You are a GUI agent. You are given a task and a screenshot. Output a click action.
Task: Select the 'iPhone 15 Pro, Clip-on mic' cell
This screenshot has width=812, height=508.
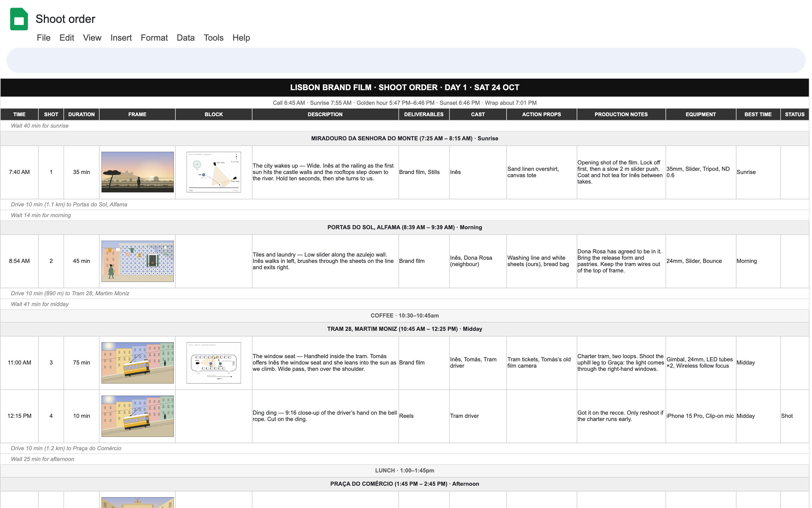coord(701,416)
